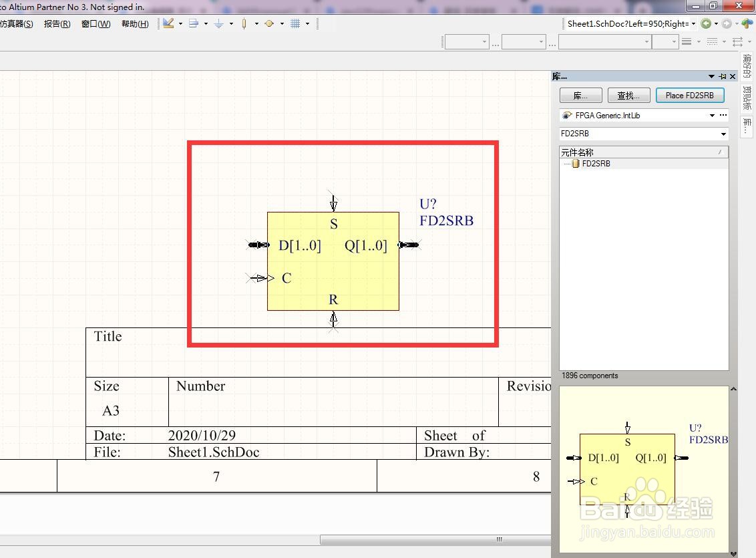Open the 剪贴板 side panel tab
Viewport: 756px width, 558px height.
click(747, 98)
